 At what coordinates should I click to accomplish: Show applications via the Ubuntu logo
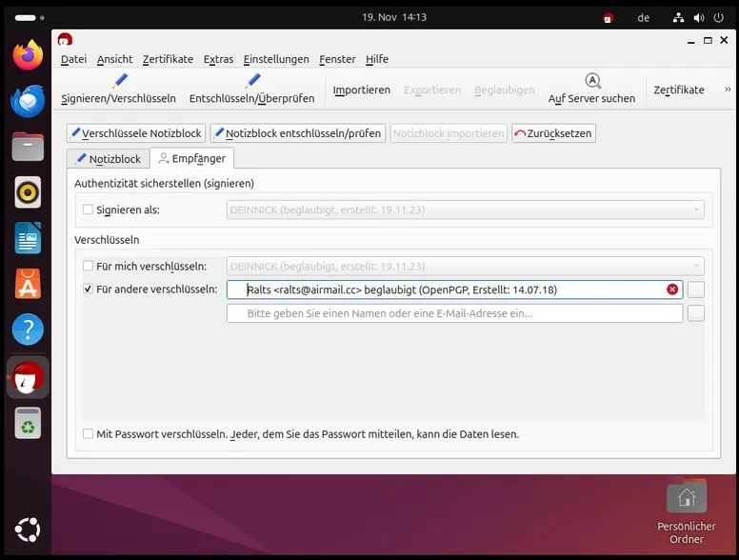[28, 530]
